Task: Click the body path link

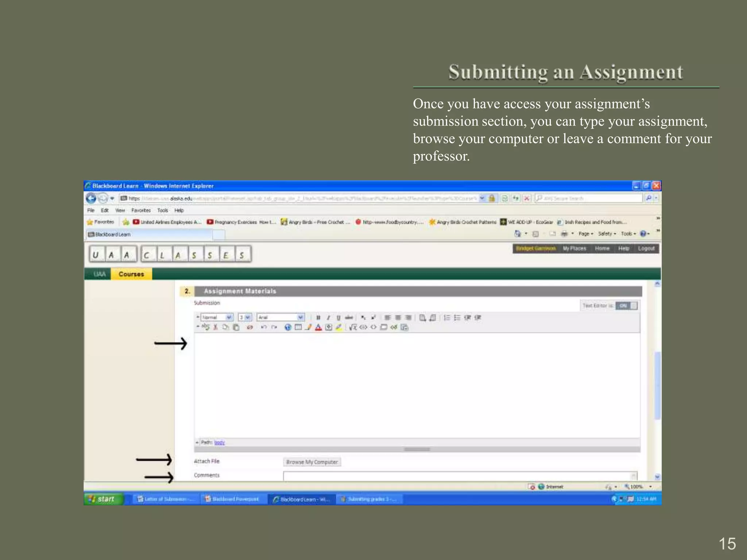Action: [x=220, y=443]
